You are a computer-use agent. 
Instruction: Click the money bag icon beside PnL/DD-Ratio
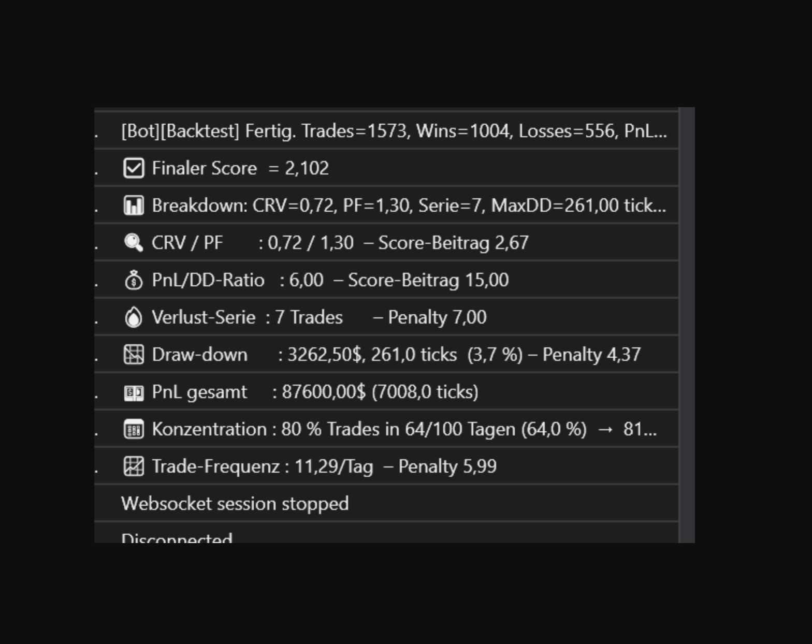point(134,280)
